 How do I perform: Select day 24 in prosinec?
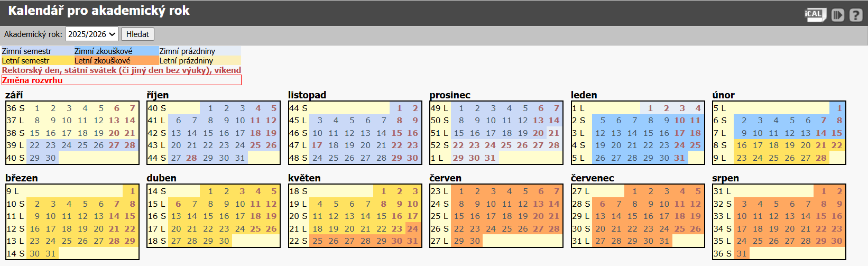[490, 145]
